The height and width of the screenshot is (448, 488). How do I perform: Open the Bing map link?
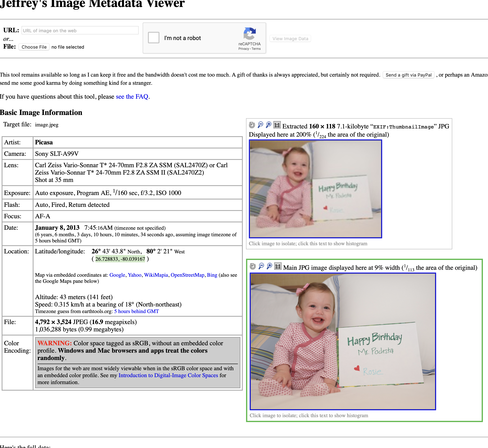coord(212,275)
